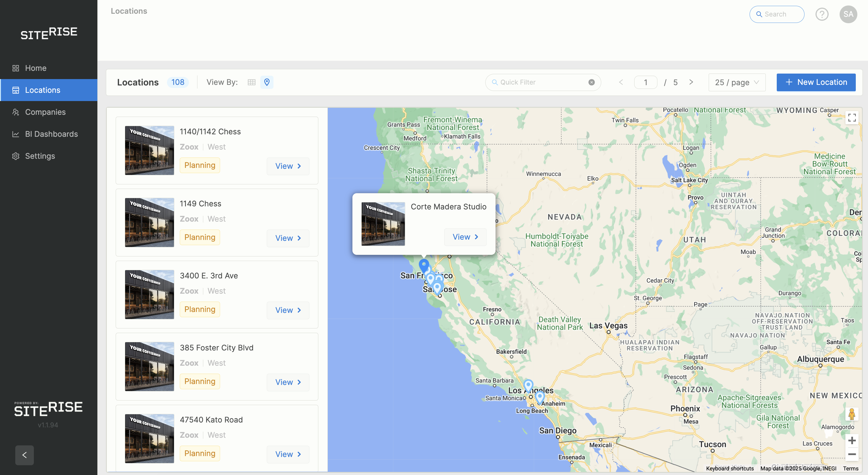Click the top Search field
The width and height of the screenshot is (868, 475).
[777, 14]
